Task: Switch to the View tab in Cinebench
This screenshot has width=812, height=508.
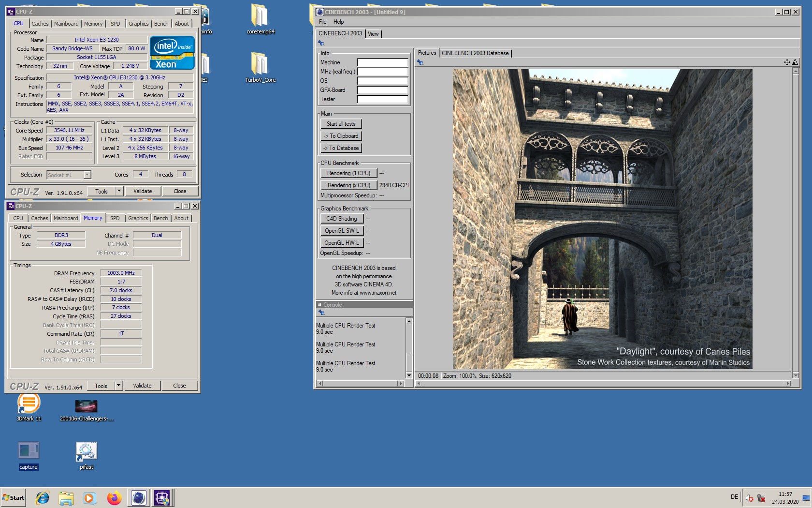Action: click(373, 34)
